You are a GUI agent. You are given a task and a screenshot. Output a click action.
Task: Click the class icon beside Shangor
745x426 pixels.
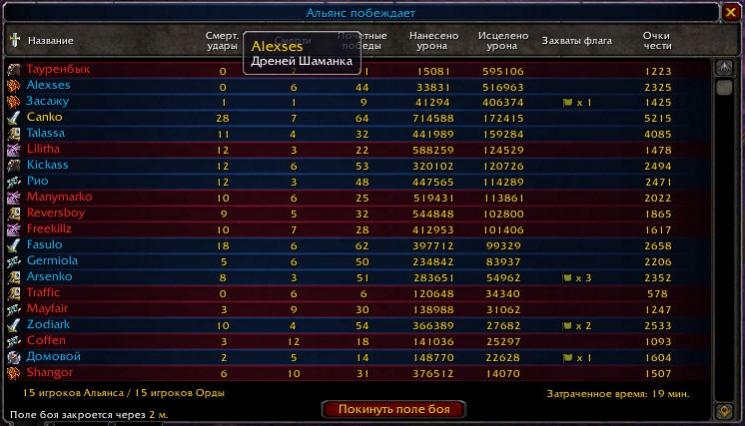(14, 373)
